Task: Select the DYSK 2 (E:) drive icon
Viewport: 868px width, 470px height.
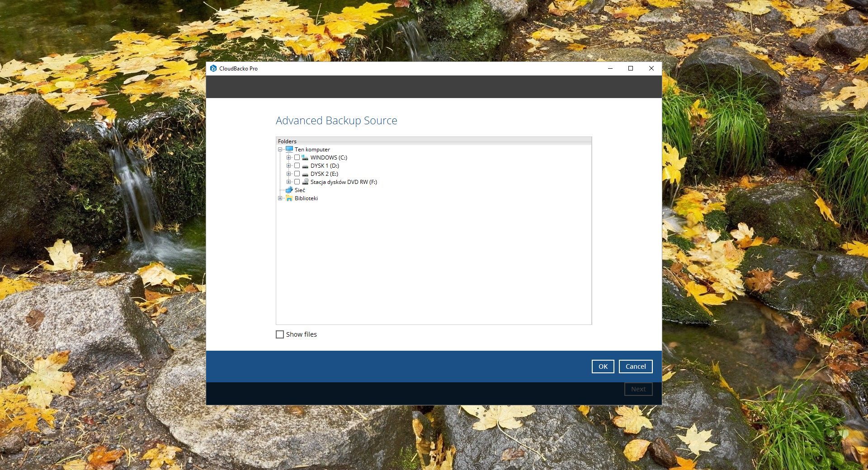Action: [305, 174]
